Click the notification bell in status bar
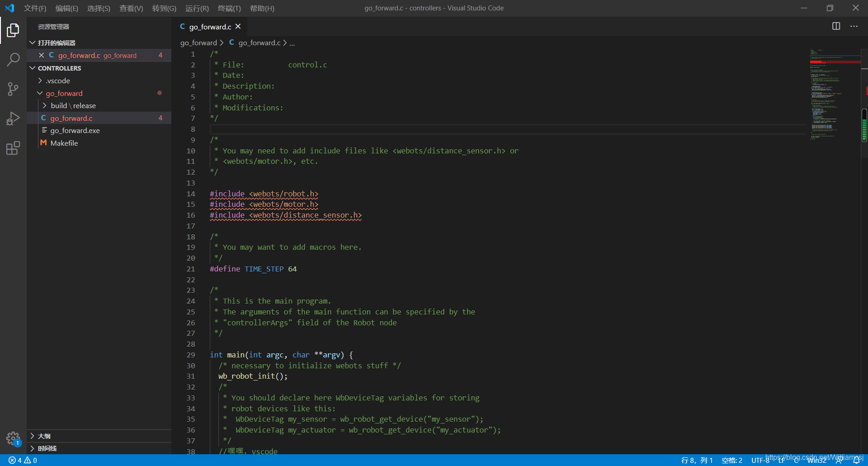Screen dimensions: 868x466 click(861, 460)
